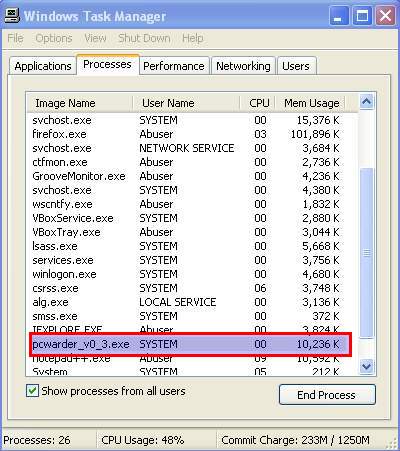Screen dimensions: 400x451
Task: Select the ctfmon.exe process row
Action: 187,162
